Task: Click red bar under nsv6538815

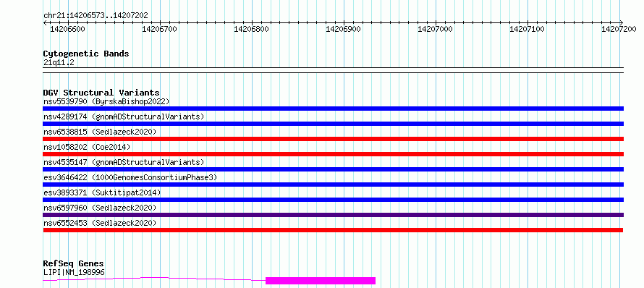Action: coord(334,139)
